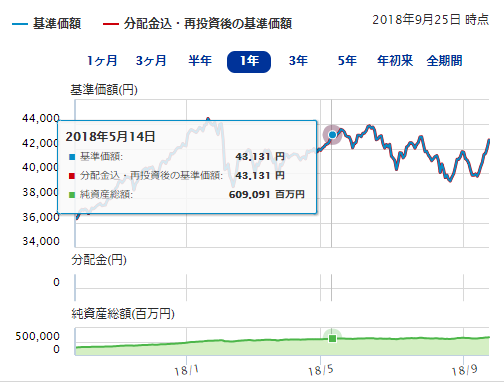Image resolution: width=504 pixels, height=382 pixels.
Task: Click the red 分配金込・再投資後の基準価額 legend entry
Action: click(197, 24)
